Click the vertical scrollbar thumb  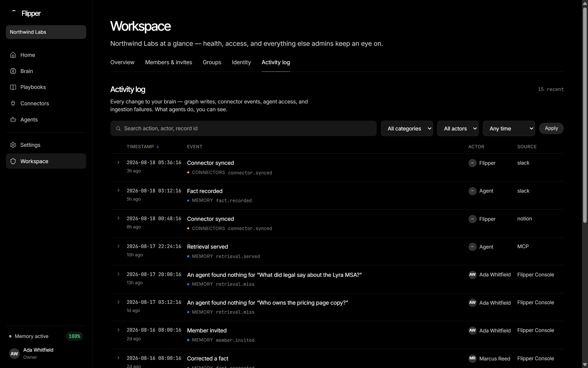pyautogui.click(x=585, y=115)
